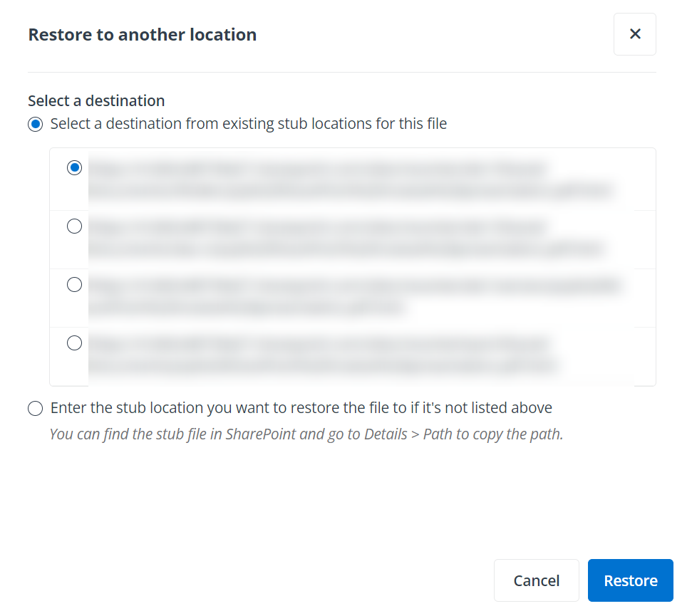This screenshot has width=692, height=616.
Task: Click the existing stub locations description text
Action: pyautogui.click(x=247, y=124)
